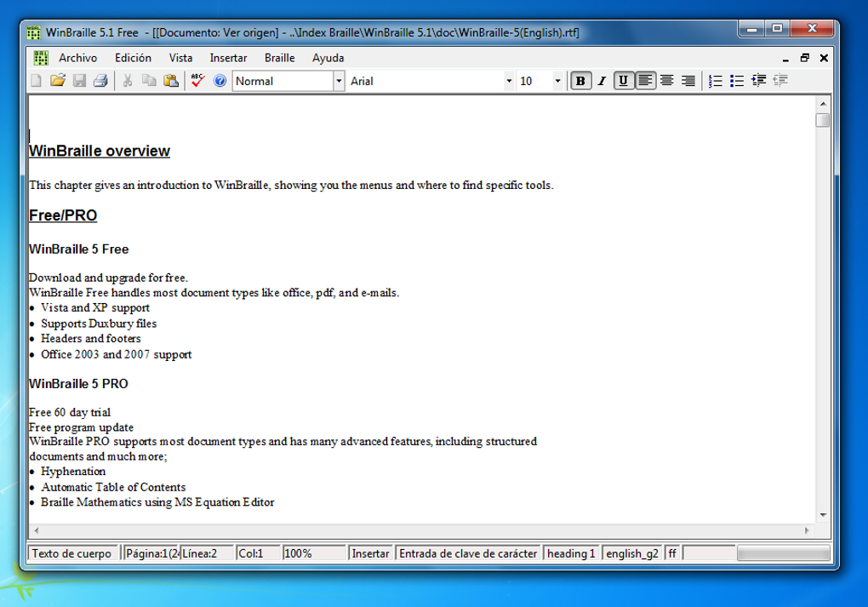
Task: Open the Braille menu
Action: 280,58
